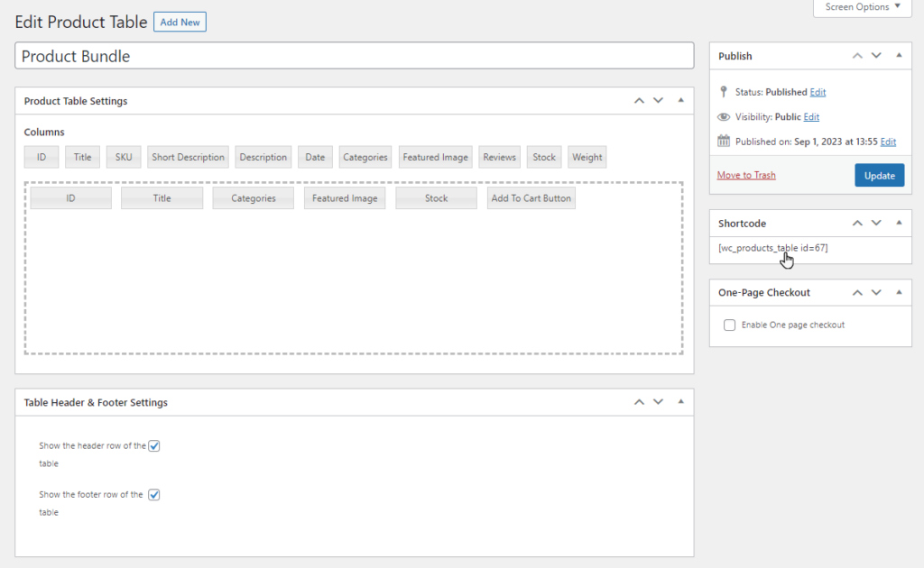Click the status pin icon in Publish

coord(724,92)
